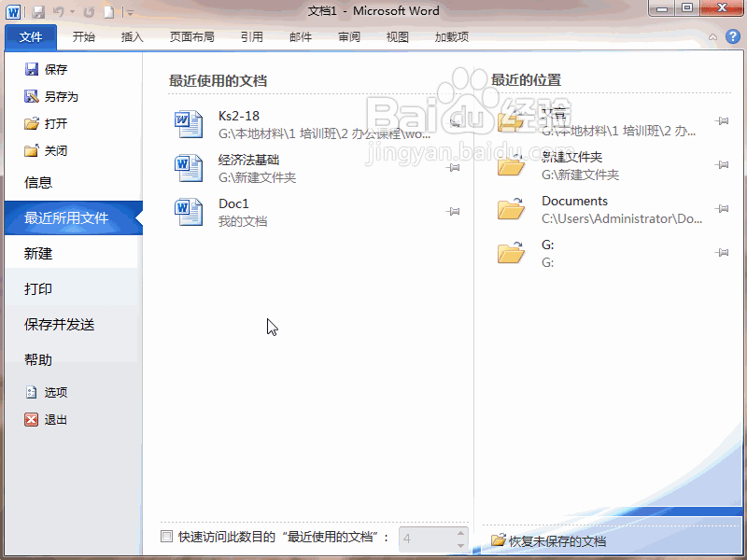Click 恢复未保存的文档 button

pyautogui.click(x=549, y=541)
